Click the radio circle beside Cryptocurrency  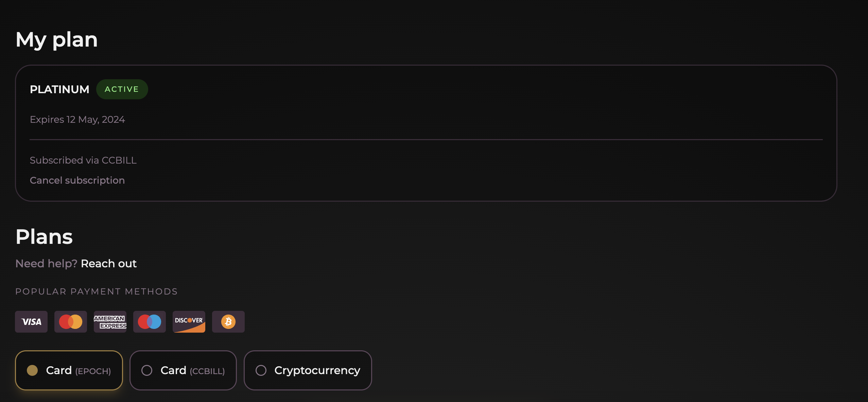261,370
